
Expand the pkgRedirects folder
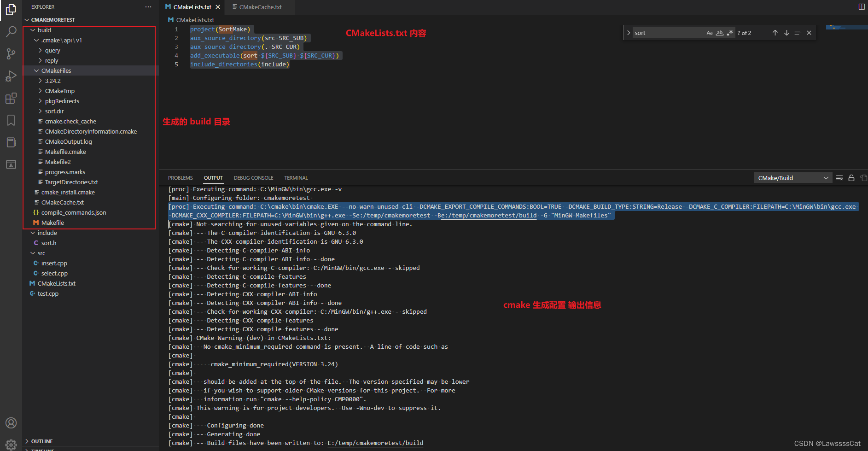click(90, 101)
